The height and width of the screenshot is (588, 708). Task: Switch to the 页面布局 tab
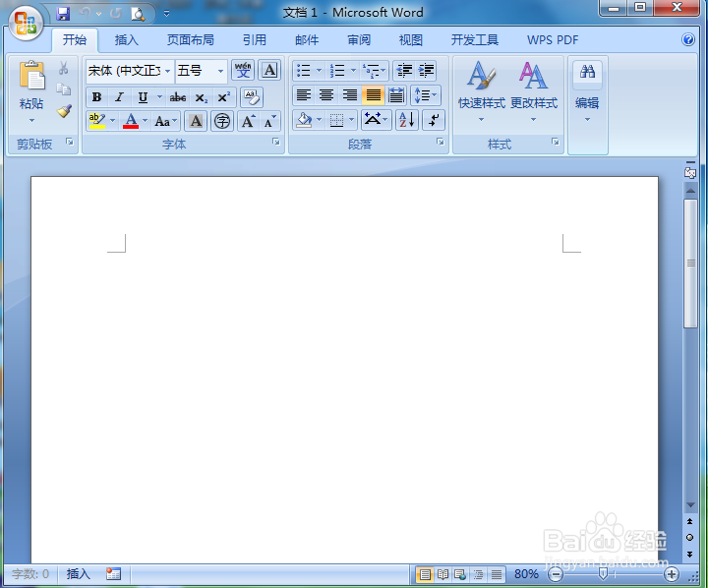[190, 40]
